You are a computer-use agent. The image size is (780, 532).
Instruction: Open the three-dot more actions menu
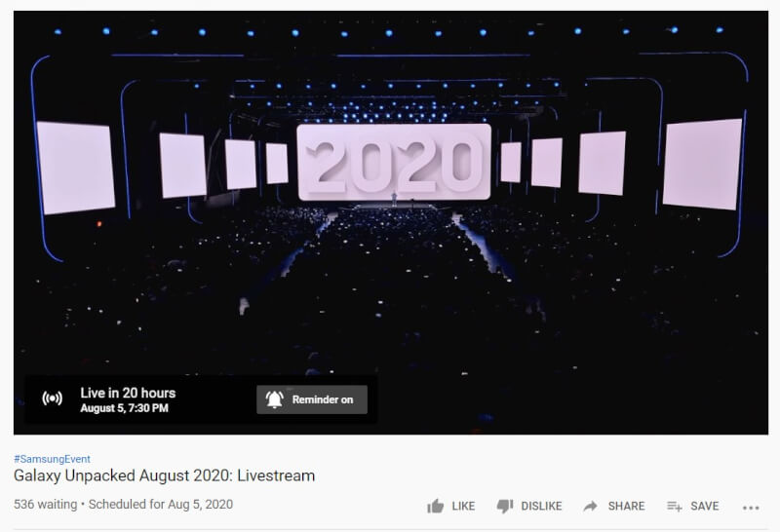coord(751,508)
